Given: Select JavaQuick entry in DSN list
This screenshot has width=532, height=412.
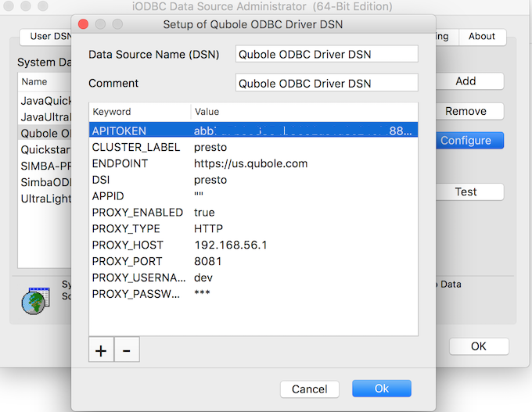Looking at the screenshot, I should (x=45, y=101).
